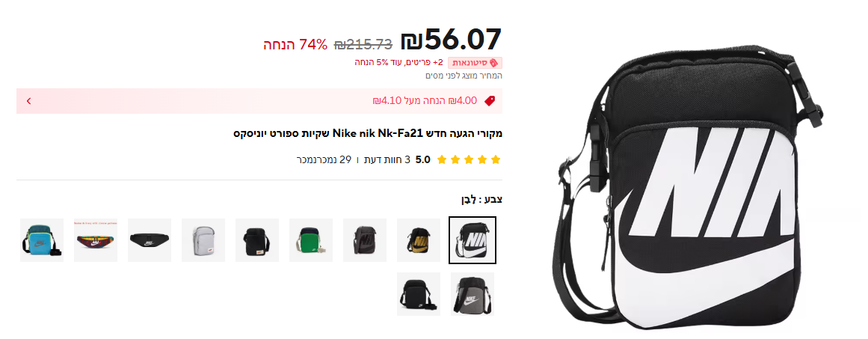The image size is (868, 339).
Task: Expand the ₪4.00 discount coupon chevron
Action: [29, 101]
